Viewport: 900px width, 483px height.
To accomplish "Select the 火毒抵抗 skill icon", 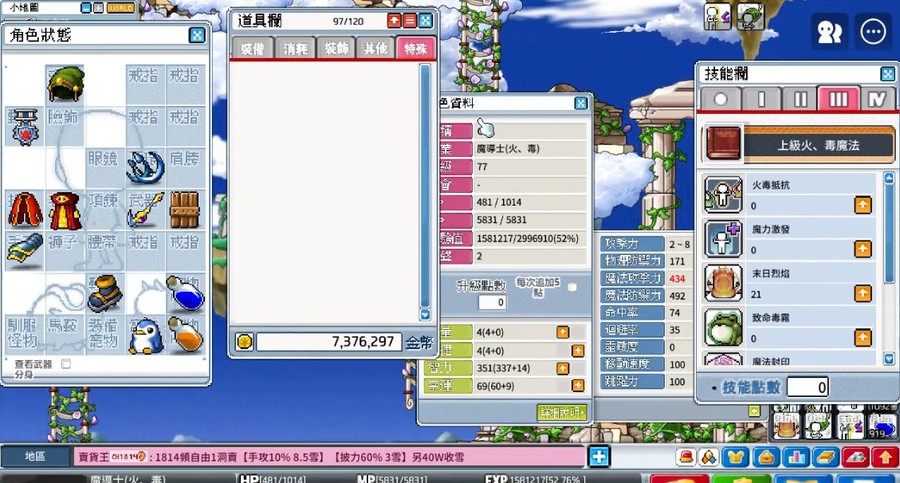I will [x=723, y=195].
